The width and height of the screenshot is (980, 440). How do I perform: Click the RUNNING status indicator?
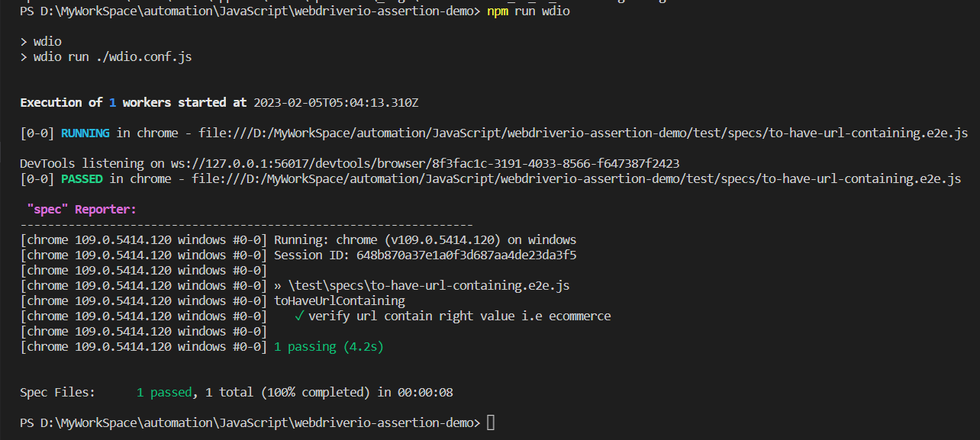84,132
